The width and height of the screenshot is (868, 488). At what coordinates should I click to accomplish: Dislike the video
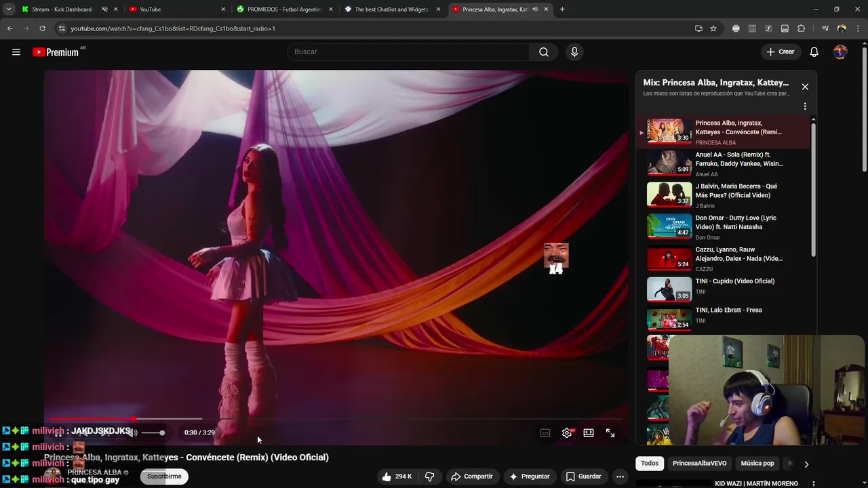tap(429, 476)
